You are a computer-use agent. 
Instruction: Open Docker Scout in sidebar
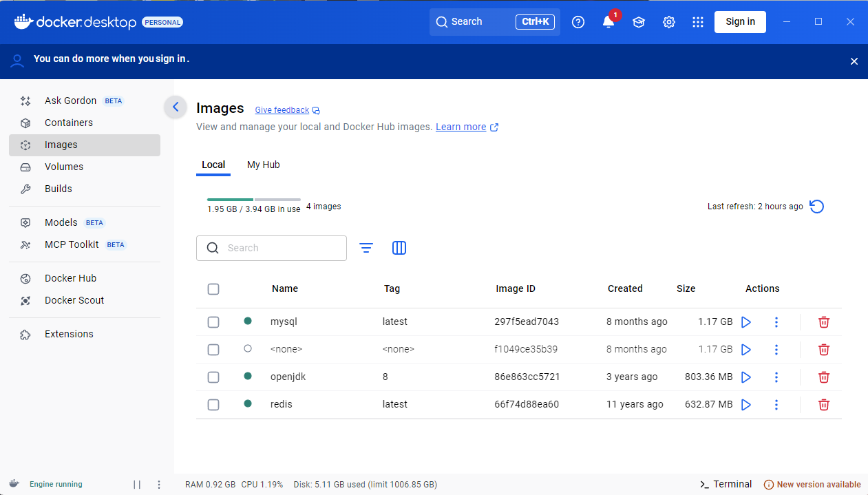pos(85,300)
